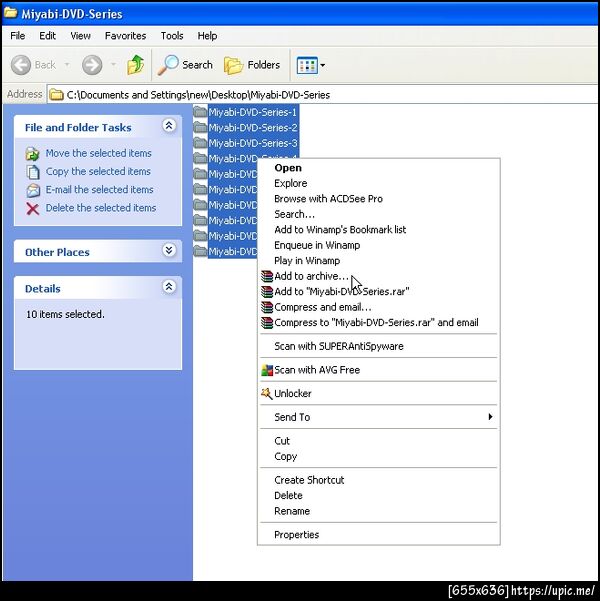Click E-mail the selected items link
The image size is (600, 601).
(99, 189)
